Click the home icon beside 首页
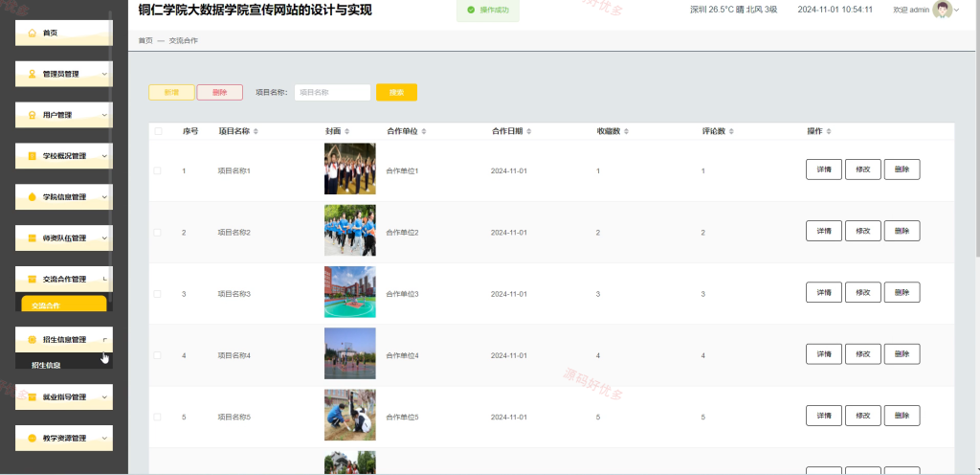The height and width of the screenshot is (475, 980). click(32, 34)
